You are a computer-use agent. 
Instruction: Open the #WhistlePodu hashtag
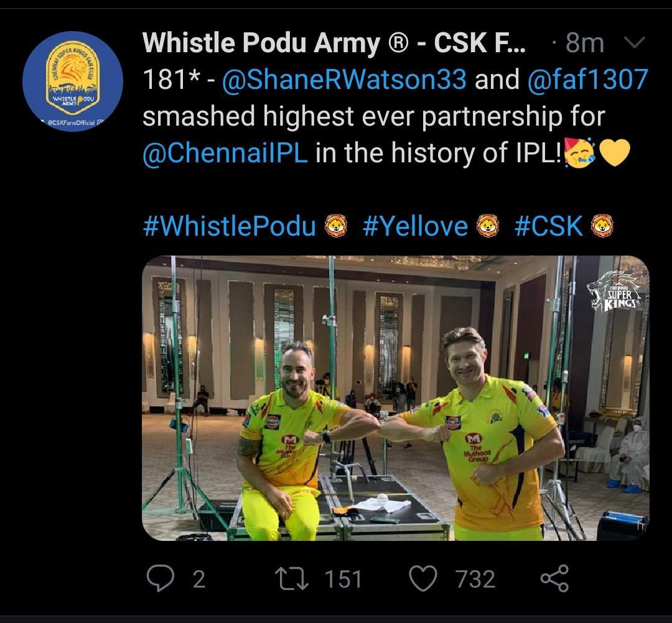tap(229, 226)
